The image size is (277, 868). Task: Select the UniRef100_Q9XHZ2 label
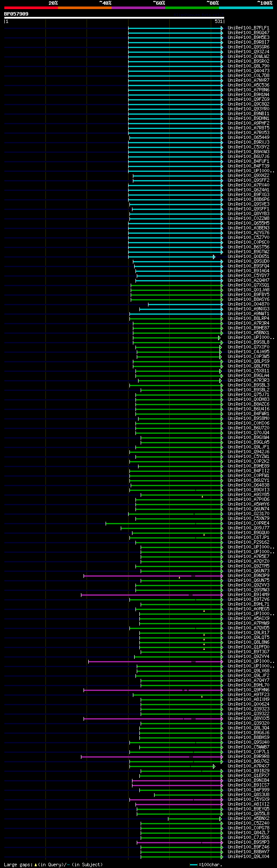[248, 175]
